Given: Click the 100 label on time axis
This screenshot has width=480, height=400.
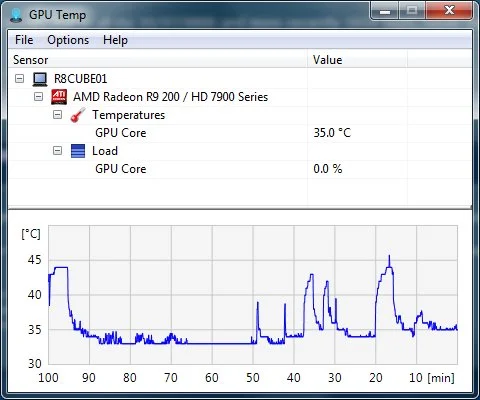Looking at the screenshot, I should point(48,378).
